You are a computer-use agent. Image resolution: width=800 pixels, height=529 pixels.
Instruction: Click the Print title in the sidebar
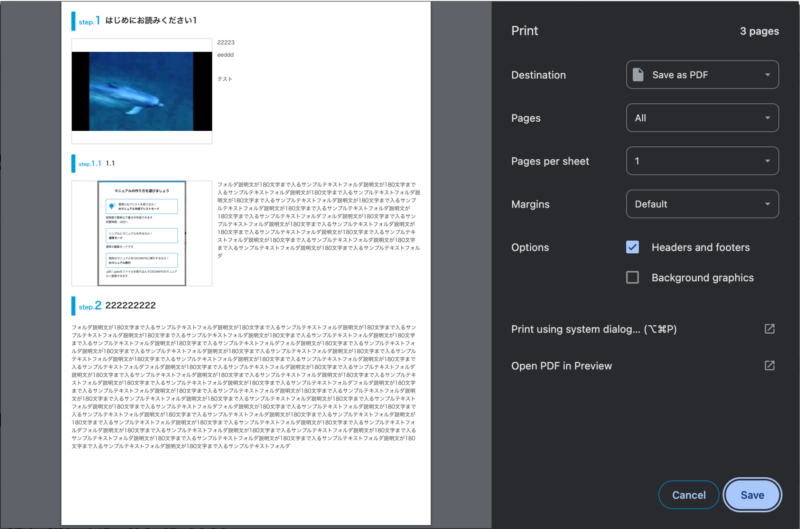[525, 31]
